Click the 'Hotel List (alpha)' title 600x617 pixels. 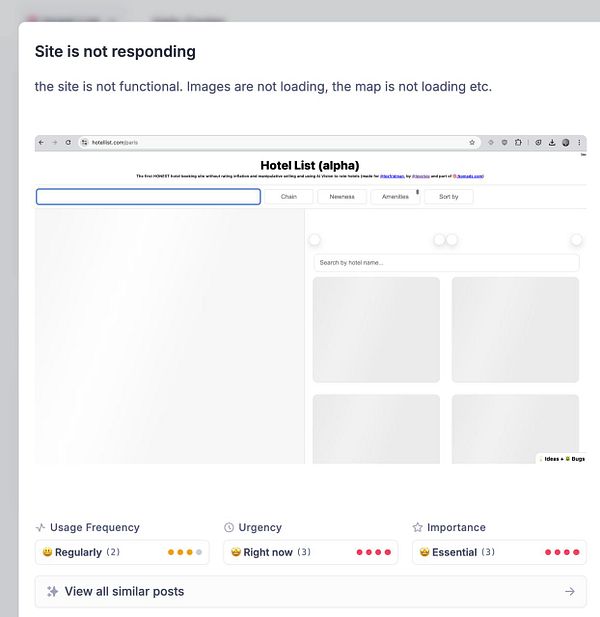[310, 165]
